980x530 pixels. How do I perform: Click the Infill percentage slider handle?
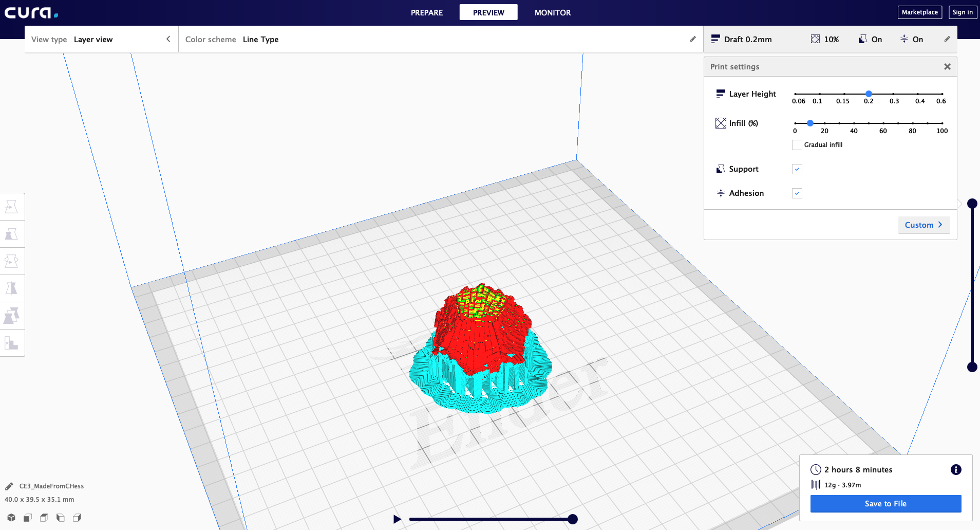[810, 123]
